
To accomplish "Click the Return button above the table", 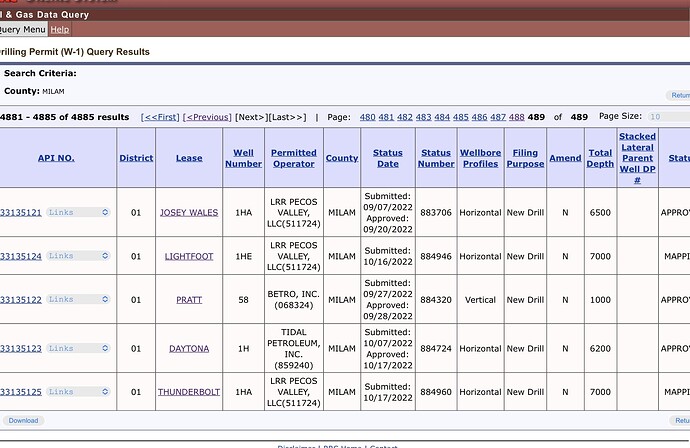I will (680, 95).
